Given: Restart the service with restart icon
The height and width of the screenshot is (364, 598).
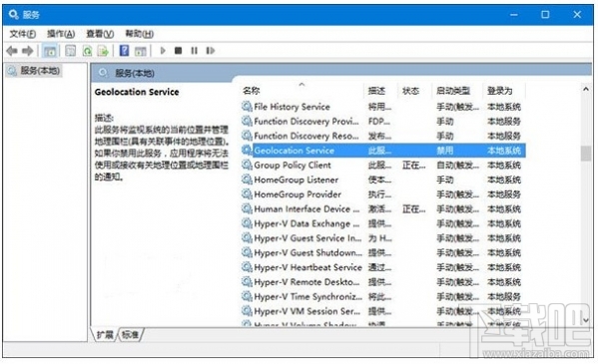Looking at the screenshot, I should click(x=210, y=50).
